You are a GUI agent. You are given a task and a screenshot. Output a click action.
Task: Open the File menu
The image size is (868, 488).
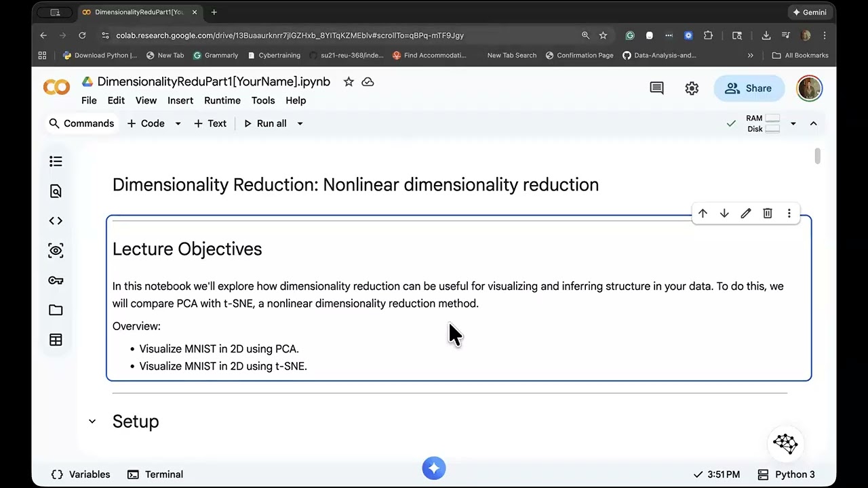coord(89,100)
